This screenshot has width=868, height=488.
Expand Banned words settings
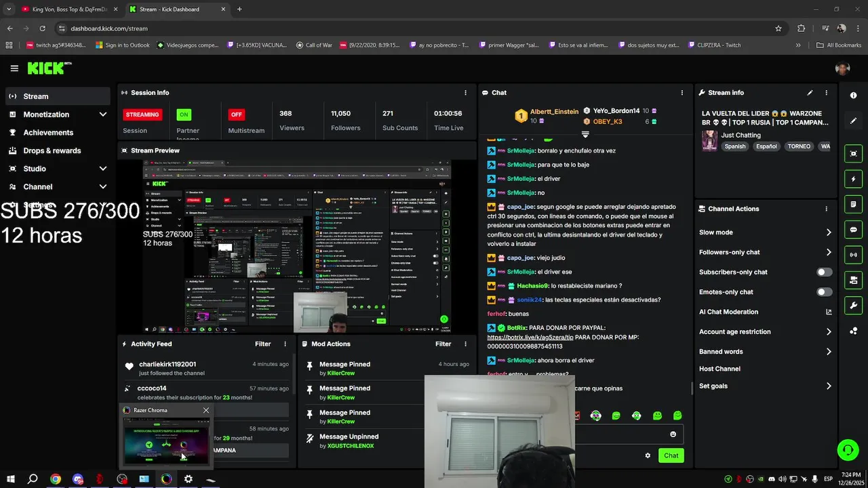click(x=828, y=352)
